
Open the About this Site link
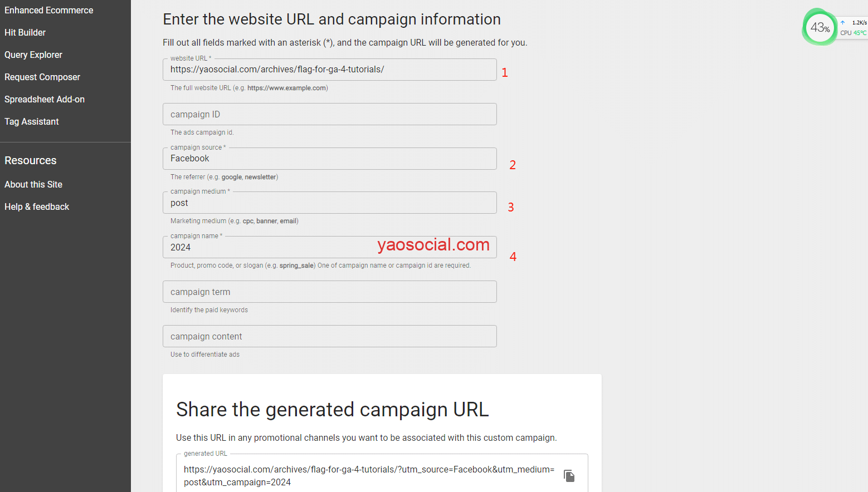point(33,185)
